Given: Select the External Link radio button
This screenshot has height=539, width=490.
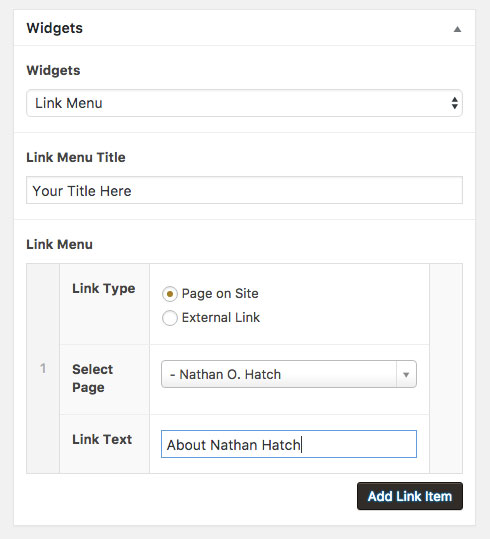Looking at the screenshot, I should (x=170, y=318).
